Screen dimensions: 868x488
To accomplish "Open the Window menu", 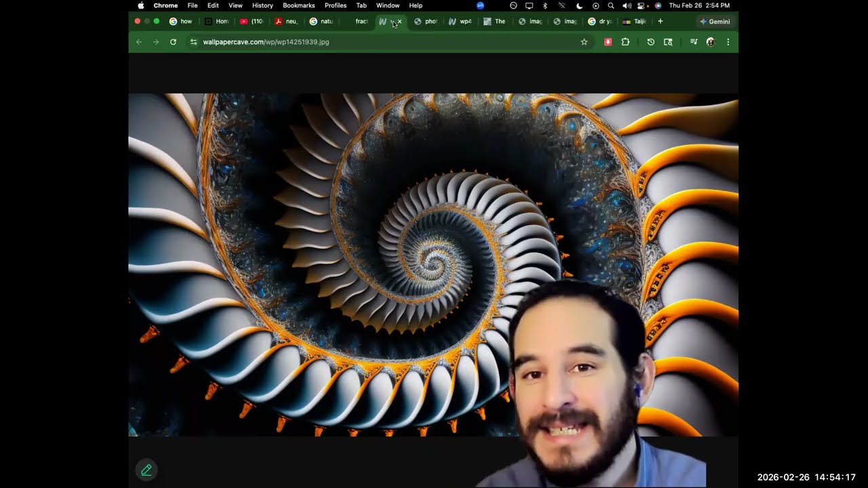I will click(388, 5).
